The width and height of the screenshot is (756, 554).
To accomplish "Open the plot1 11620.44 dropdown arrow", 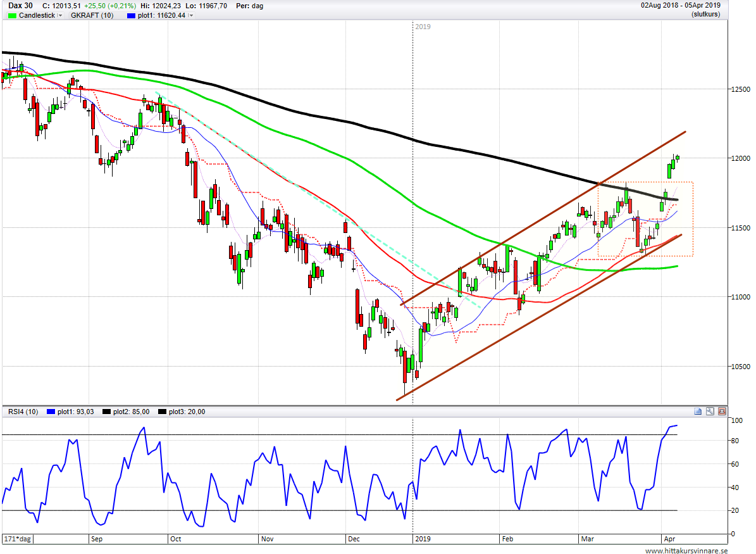I will click(191, 15).
